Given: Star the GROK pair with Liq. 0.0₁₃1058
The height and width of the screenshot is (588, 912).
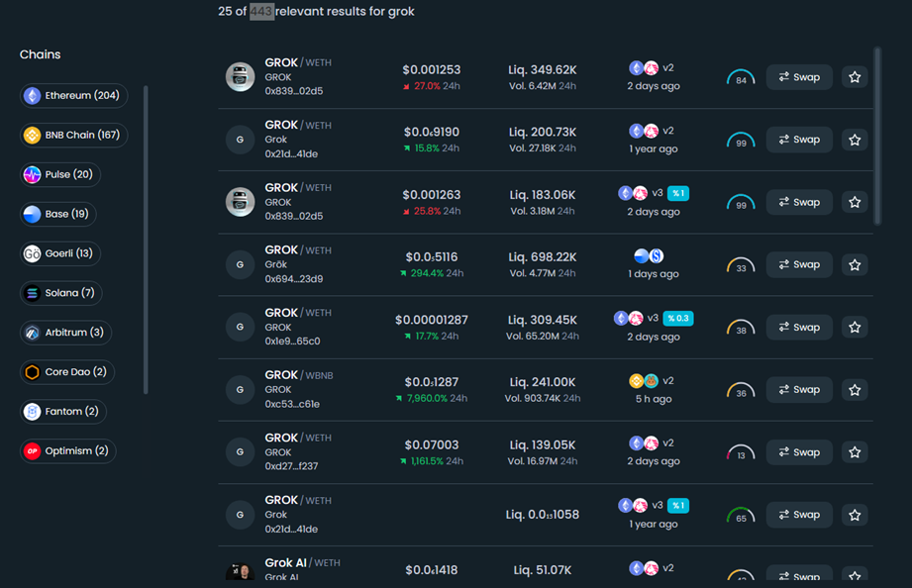Looking at the screenshot, I should [855, 515].
